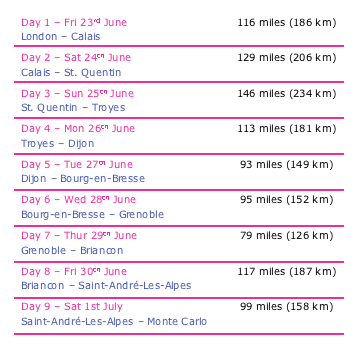Open the Day 2 – Sat 24th June heading
This screenshot has width=363, height=363.
pos(76,57)
